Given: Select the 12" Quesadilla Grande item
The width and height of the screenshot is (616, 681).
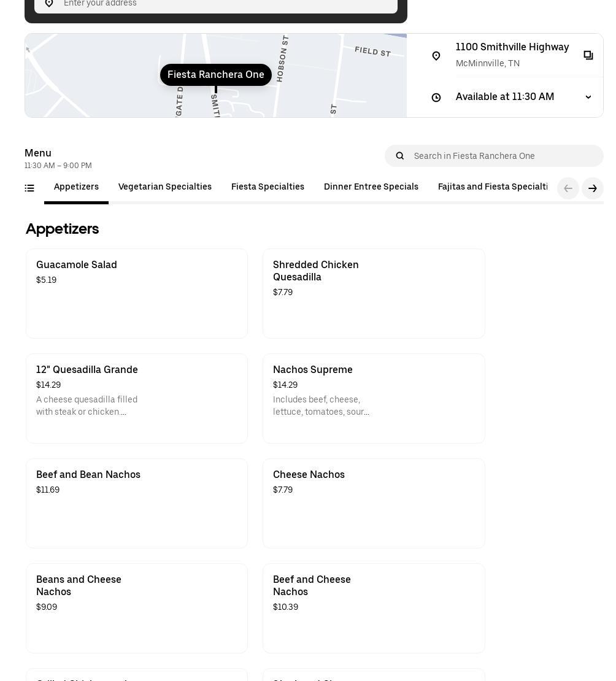Looking at the screenshot, I should click(137, 398).
